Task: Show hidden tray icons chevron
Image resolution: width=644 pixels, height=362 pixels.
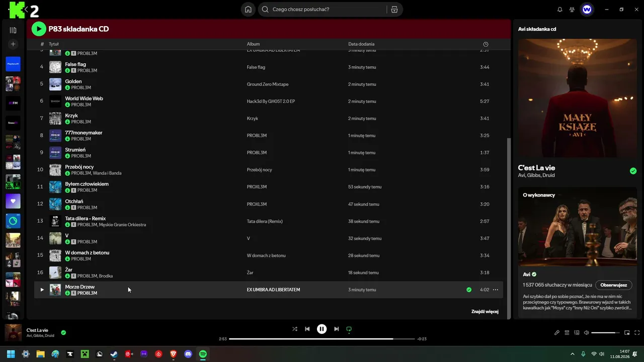Action: point(572,354)
